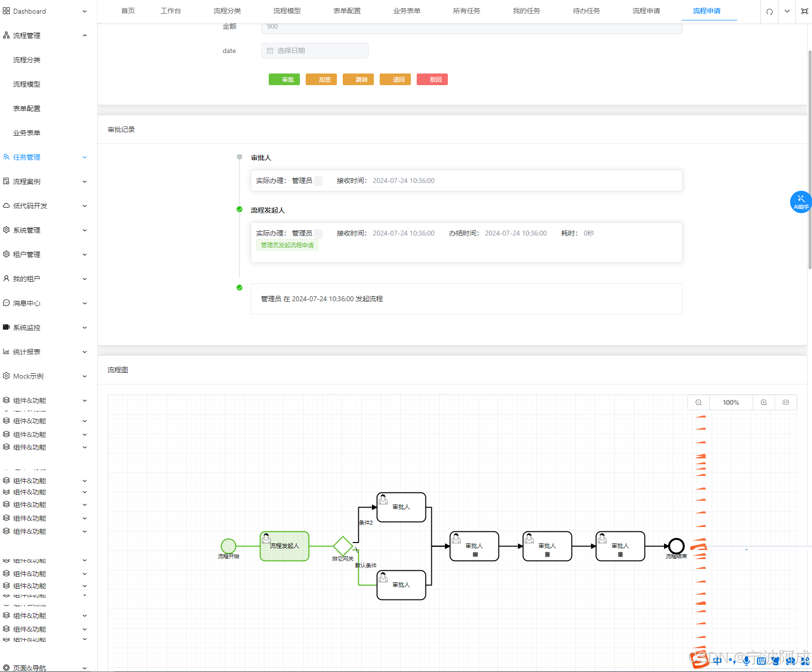Image resolution: width=812 pixels, height=672 pixels.
Task: Collapse the 流程管理 menu chevron
Action: (x=85, y=36)
